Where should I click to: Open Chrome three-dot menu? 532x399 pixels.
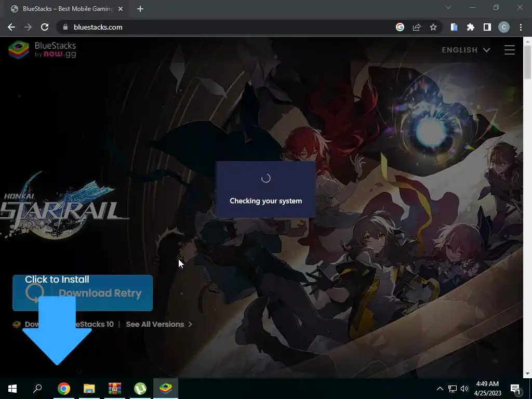tap(521, 27)
